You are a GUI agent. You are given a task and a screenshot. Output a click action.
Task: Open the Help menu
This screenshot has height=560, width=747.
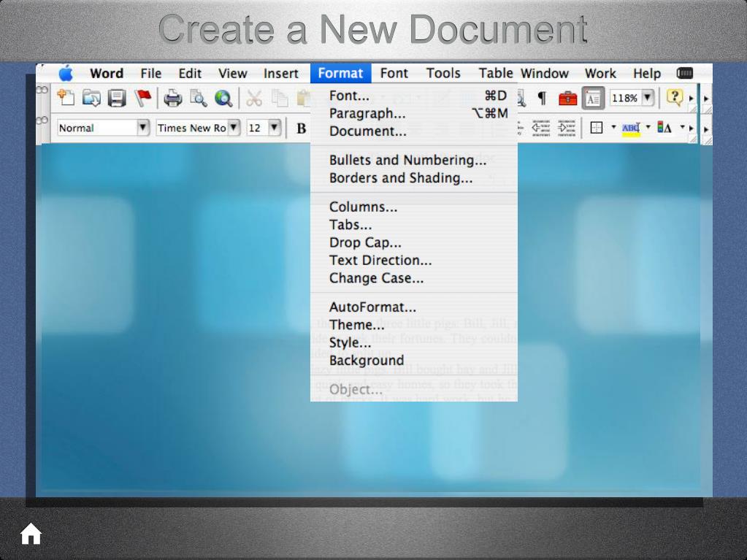646,73
